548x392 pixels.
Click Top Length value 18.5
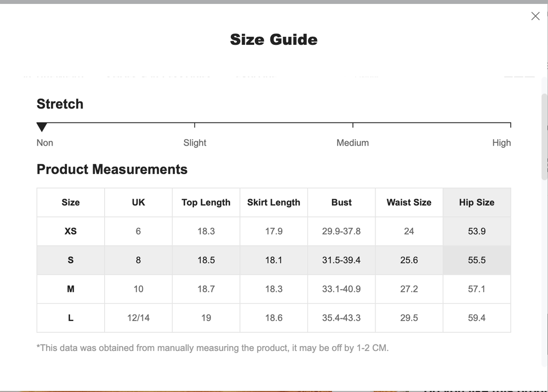pyautogui.click(x=206, y=260)
